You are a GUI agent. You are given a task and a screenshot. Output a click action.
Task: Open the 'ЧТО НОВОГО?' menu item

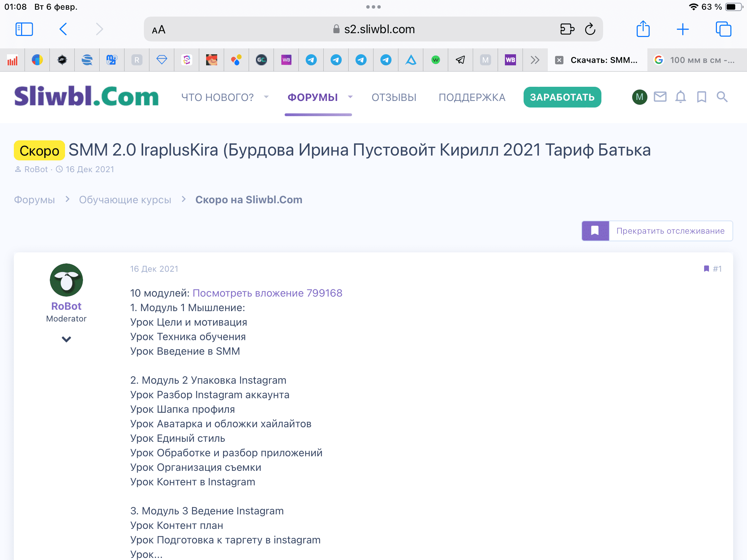218,97
